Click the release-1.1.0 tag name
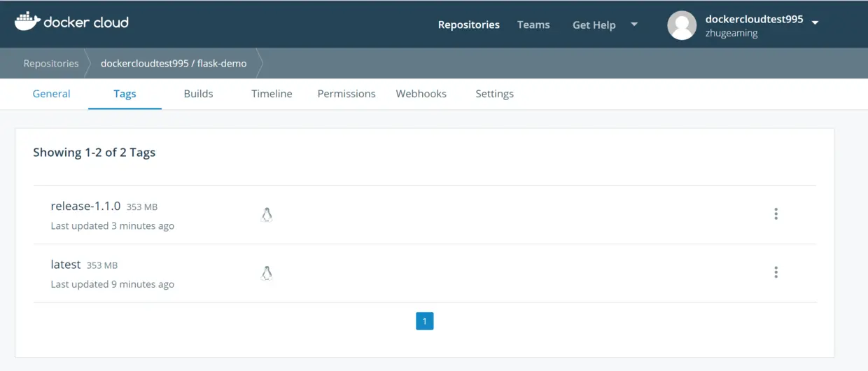This screenshot has width=868, height=371. (x=85, y=206)
